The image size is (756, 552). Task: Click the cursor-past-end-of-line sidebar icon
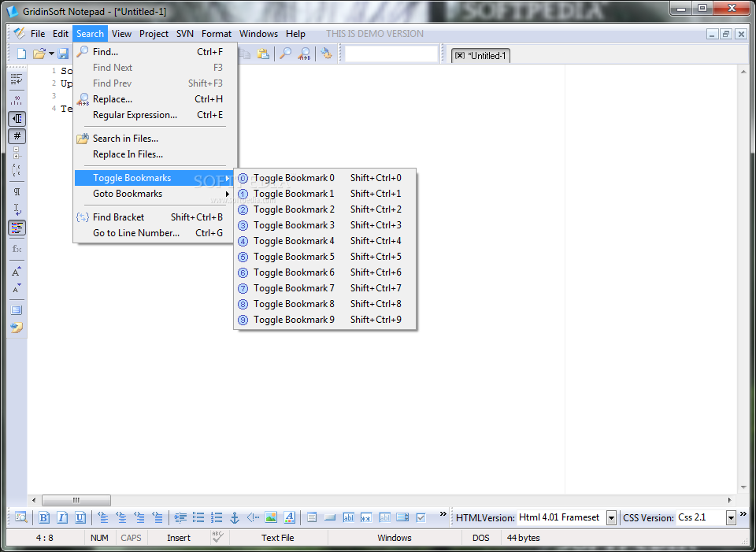(x=17, y=209)
